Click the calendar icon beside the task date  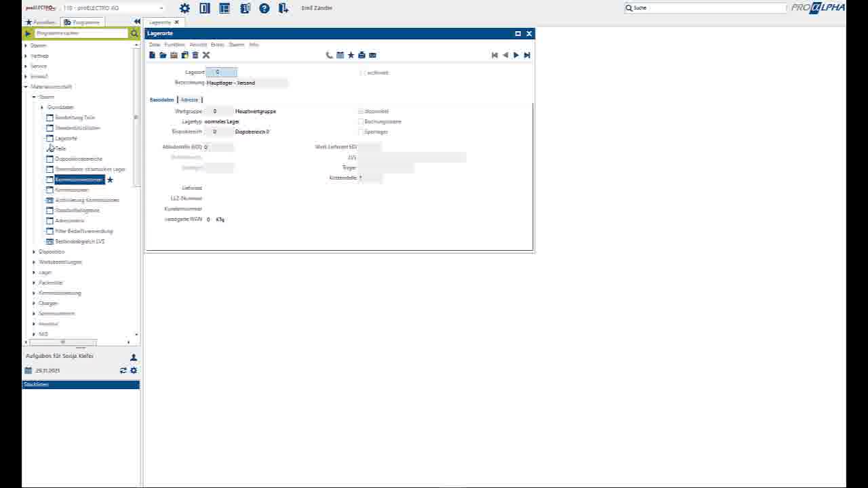(x=28, y=371)
